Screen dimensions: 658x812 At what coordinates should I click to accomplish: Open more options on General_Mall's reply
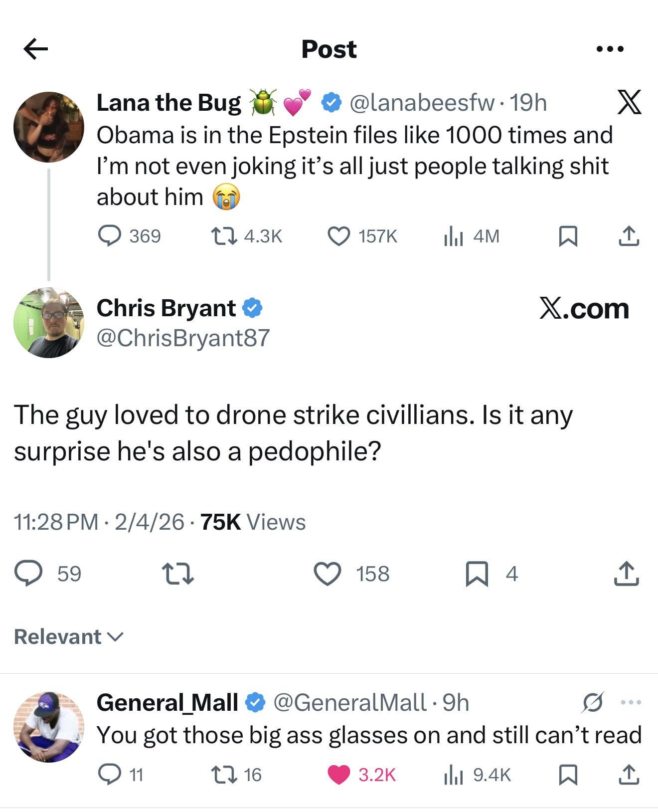pyautogui.click(x=631, y=702)
